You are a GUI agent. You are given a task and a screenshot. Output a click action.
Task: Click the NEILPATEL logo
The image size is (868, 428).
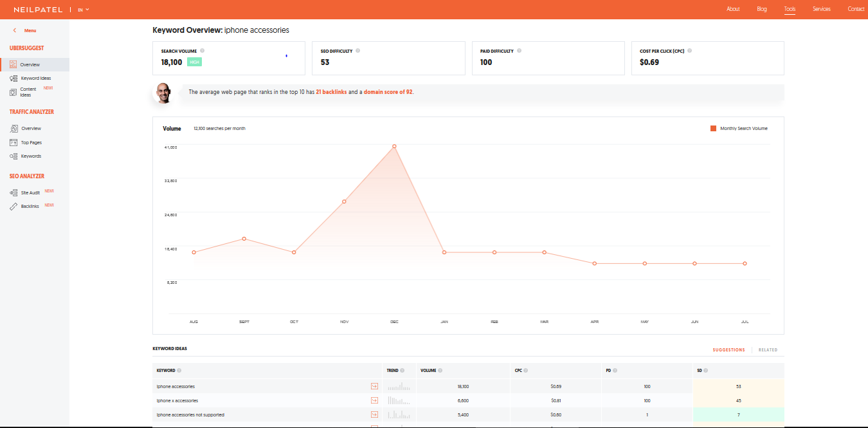coord(40,10)
